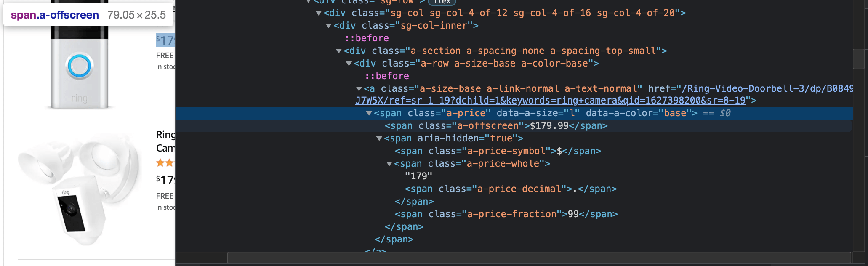Image resolution: width=868 pixels, height=266 pixels.
Task: Collapse the a-price-whole span node
Action: click(x=389, y=164)
